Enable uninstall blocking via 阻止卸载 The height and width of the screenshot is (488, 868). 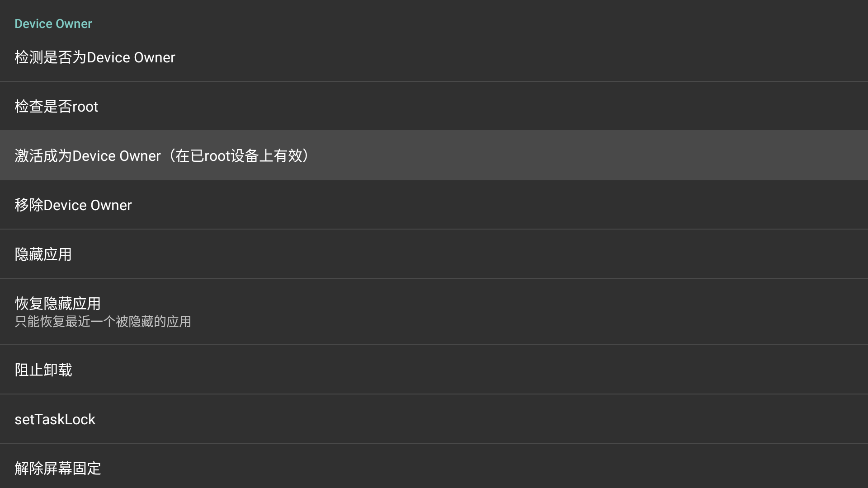tap(43, 369)
